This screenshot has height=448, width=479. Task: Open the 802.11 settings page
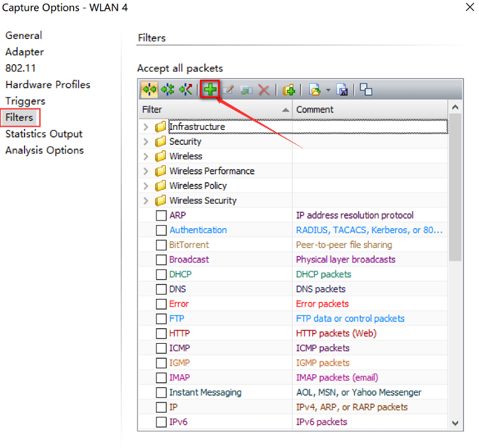coord(20,68)
